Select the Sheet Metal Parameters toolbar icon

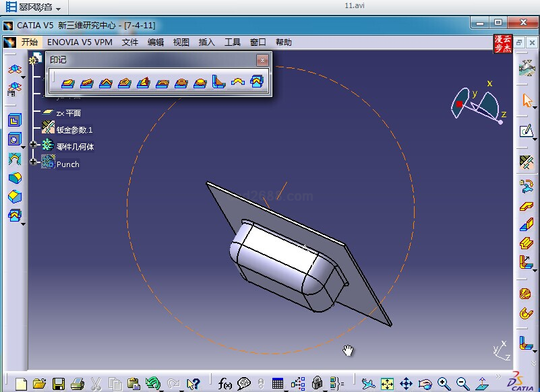pos(527,162)
